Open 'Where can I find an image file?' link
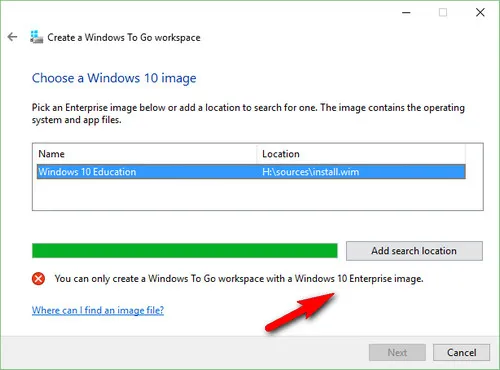Viewport: 500px width, 370px height. pos(98,310)
